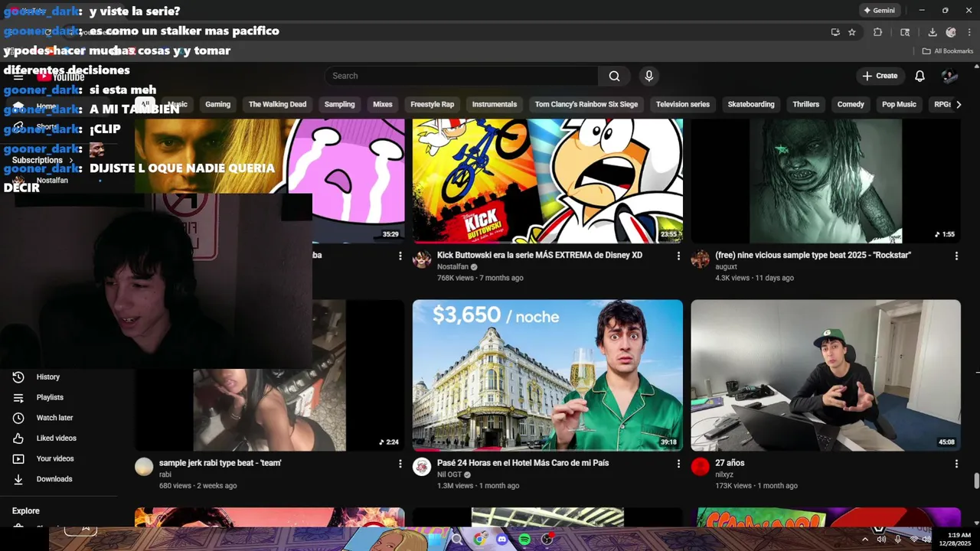
Task: Open 'Pasé 24 Horas en el Hotel' title
Action: (x=523, y=463)
